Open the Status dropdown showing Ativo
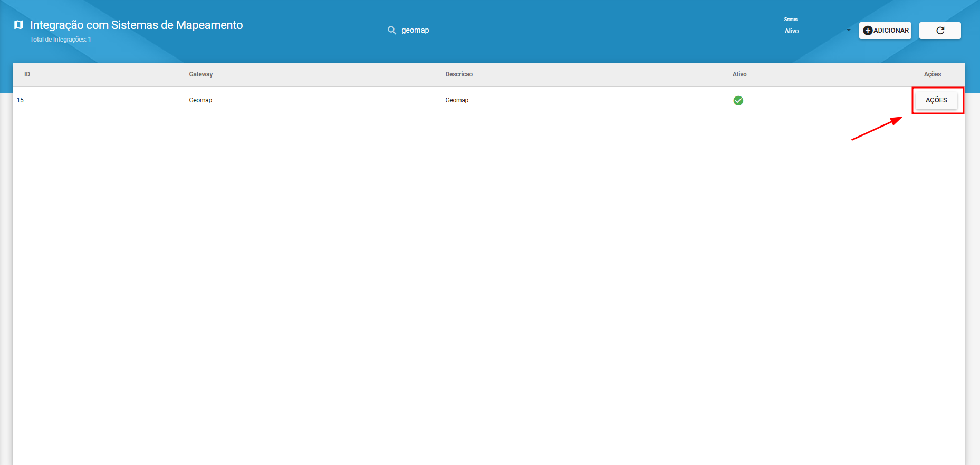 (x=818, y=31)
